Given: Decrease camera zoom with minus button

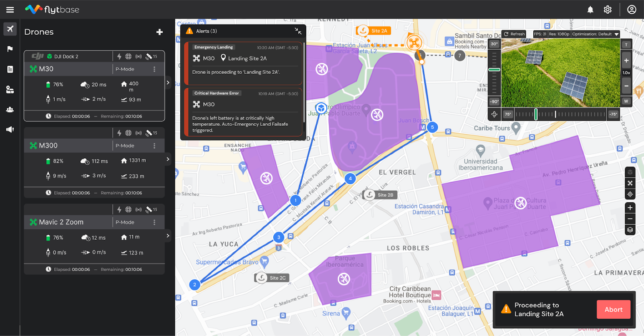Looking at the screenshot, I should 626,86.
